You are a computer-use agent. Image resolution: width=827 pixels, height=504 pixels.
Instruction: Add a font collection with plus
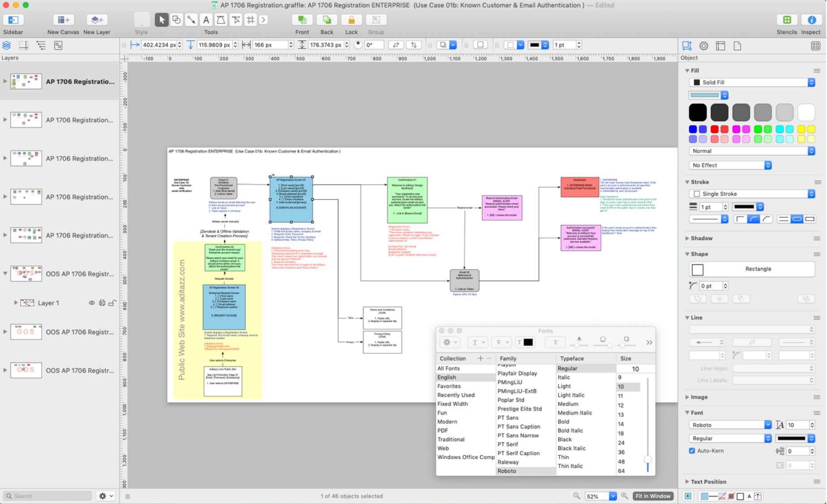click(480, 358)
